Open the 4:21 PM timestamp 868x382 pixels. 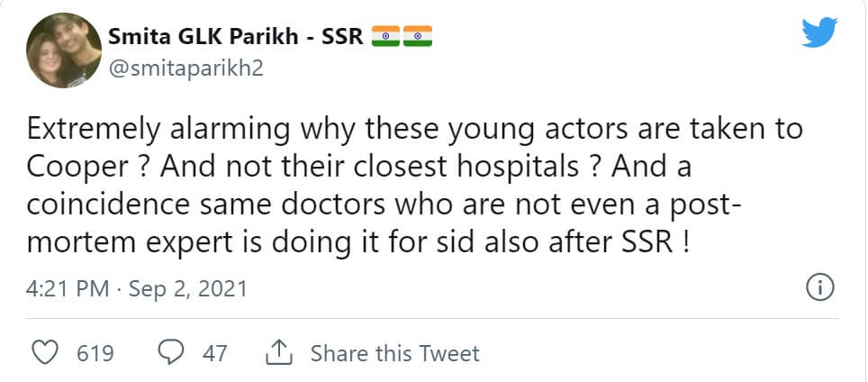click(66, 289)
